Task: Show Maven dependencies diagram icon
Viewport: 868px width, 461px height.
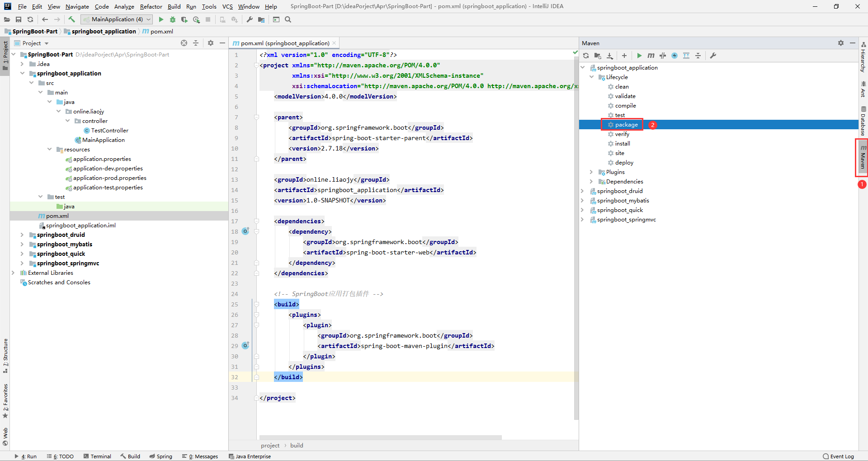Action: point(686,56)
